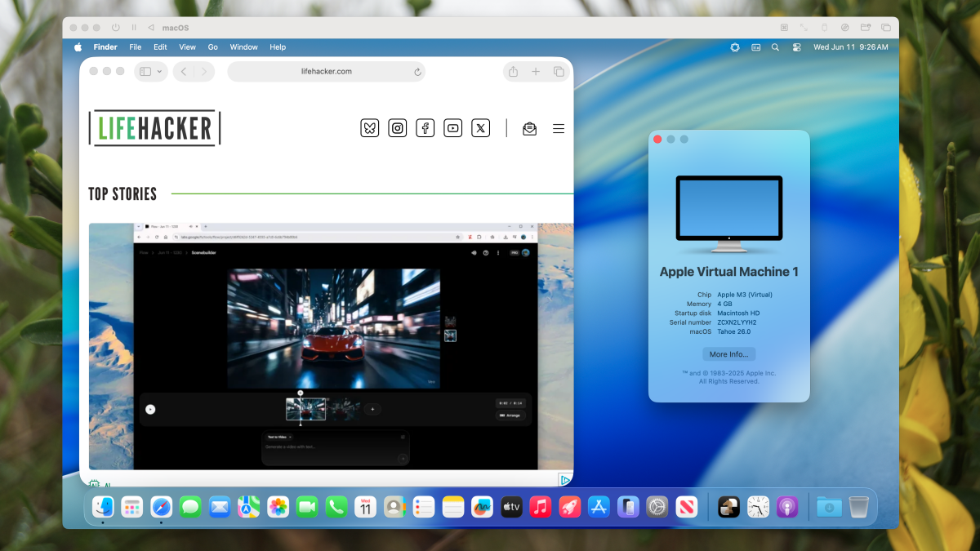Open Launchpad apps from the Dock
Image resolution: width=980 pixels, height=551 pixels.
point(132,507)
